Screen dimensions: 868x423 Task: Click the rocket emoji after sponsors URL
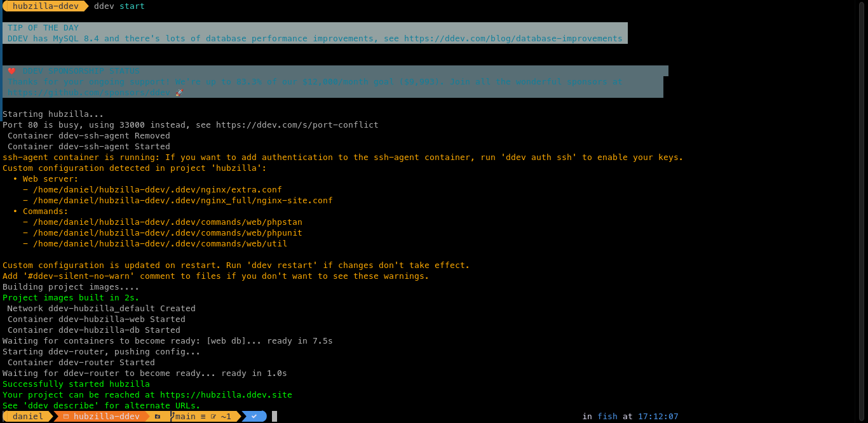tap(179, 93)
